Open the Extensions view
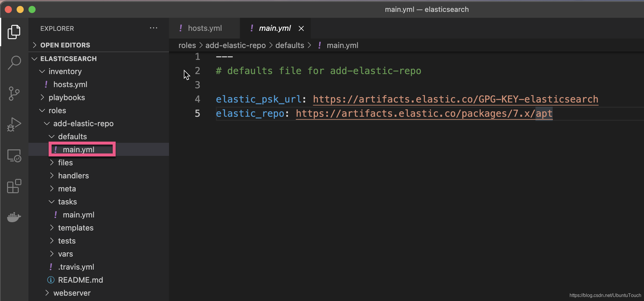This screenshot has height=301, width=644. pyautogui.click(x=14, y=186)
